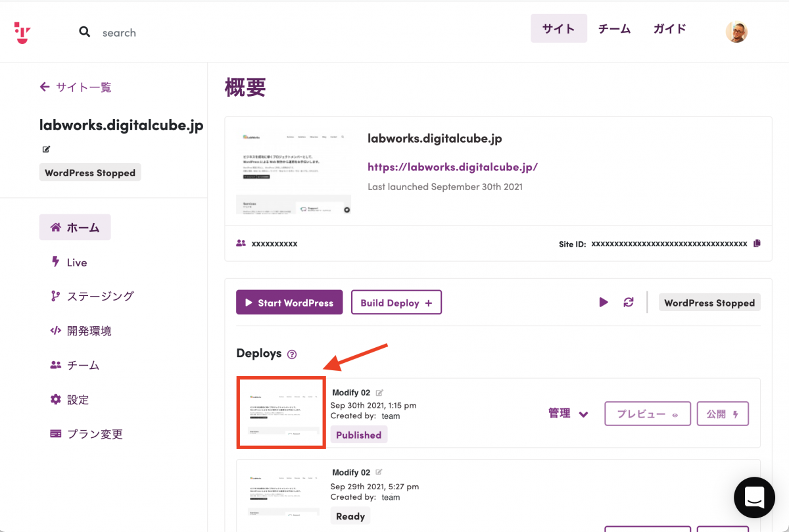789x532 pixels.
Task: Click the Build Deploy + button
Action: 396,302
